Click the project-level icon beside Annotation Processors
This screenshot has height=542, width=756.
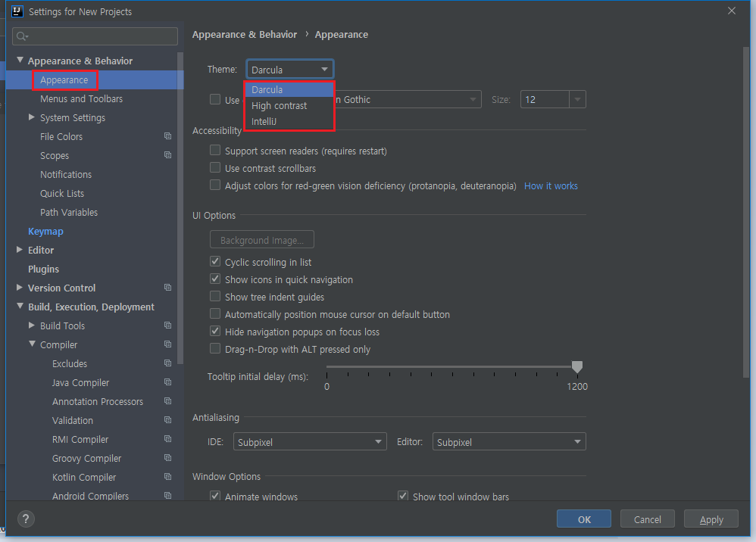click(x=167, y=401)
